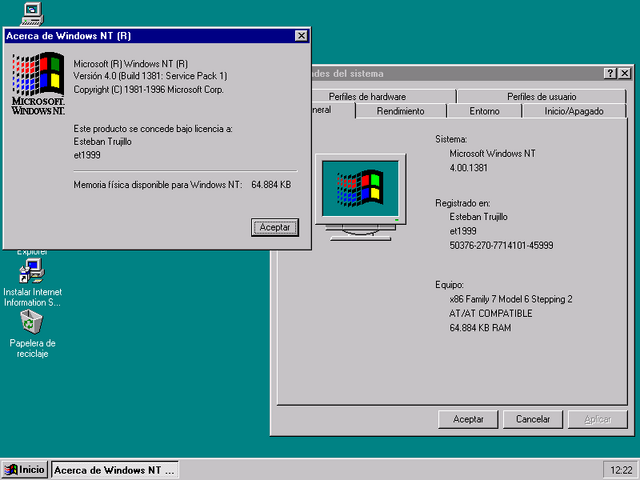Click the 64.884 KB RAM line in system properties
The image size is (640, 480).
[480, 328]
